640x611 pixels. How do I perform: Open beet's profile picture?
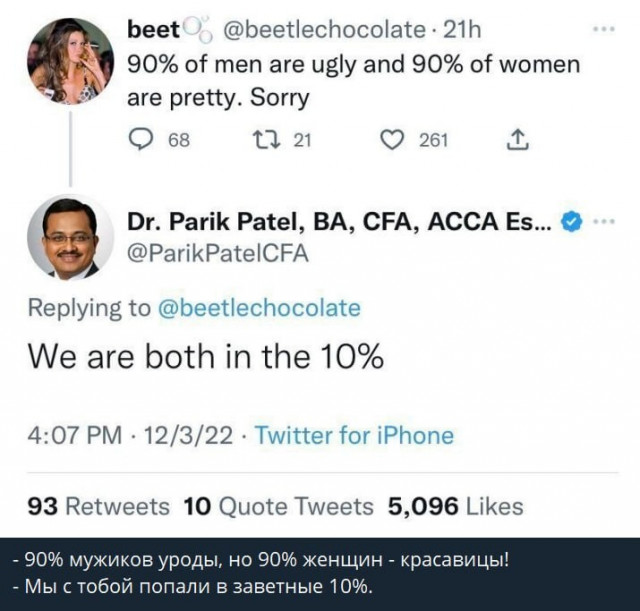coord(71,61)
